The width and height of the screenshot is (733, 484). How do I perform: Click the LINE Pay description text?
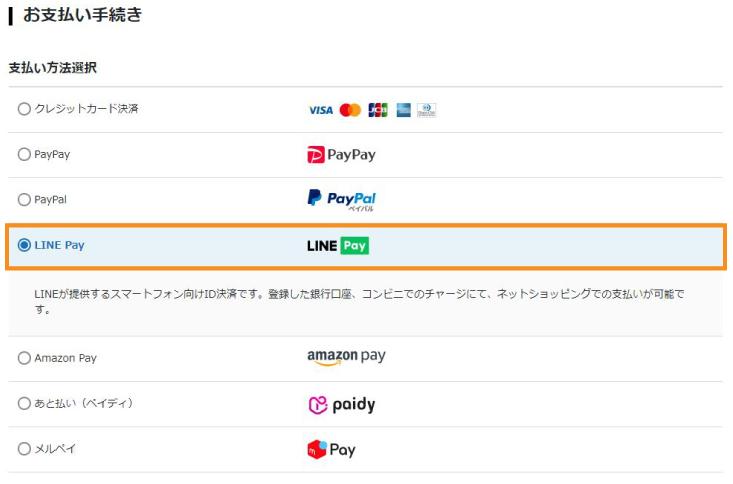(x=359, y=302)
